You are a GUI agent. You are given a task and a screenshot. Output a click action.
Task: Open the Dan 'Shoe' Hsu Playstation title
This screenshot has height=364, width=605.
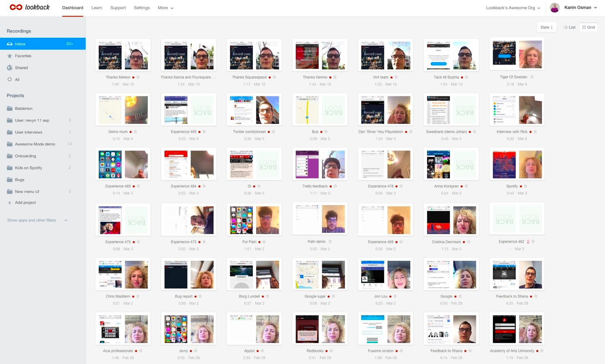coord(381,132)
